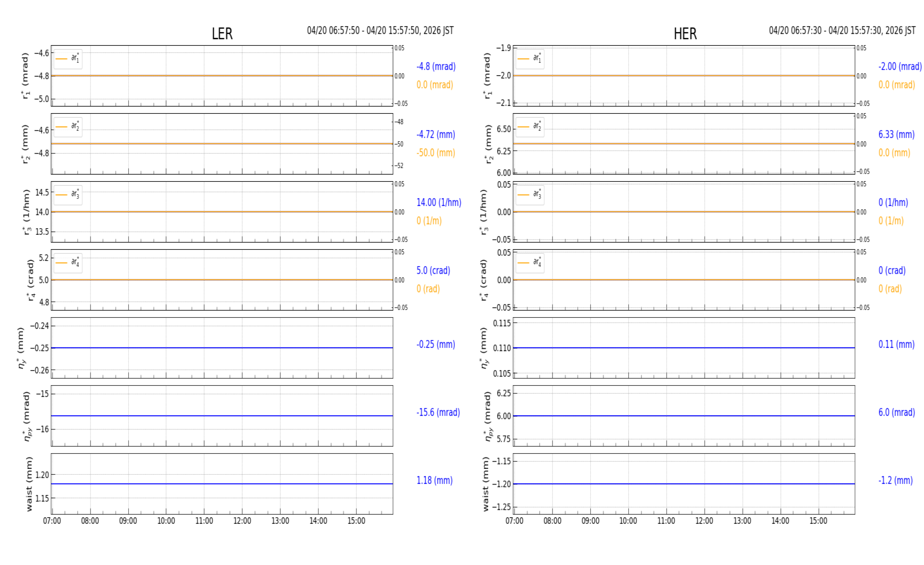Select the HER ∂r4* legend entry
The height and width of the screenshot is (565, 924).
(530, 263)
